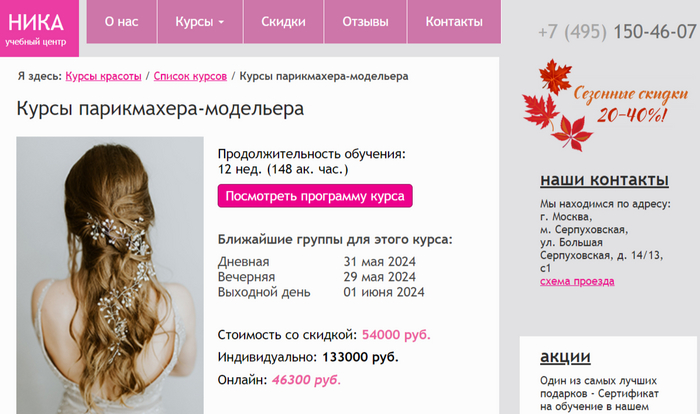
Task: Click the Онлайн price 46300 руб.
Action: point(306,380)
